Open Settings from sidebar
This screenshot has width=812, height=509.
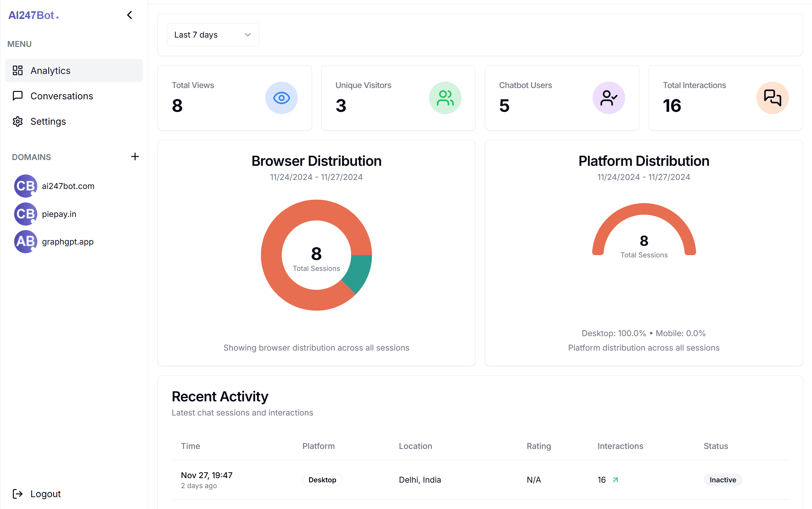(x=48, y=121)
